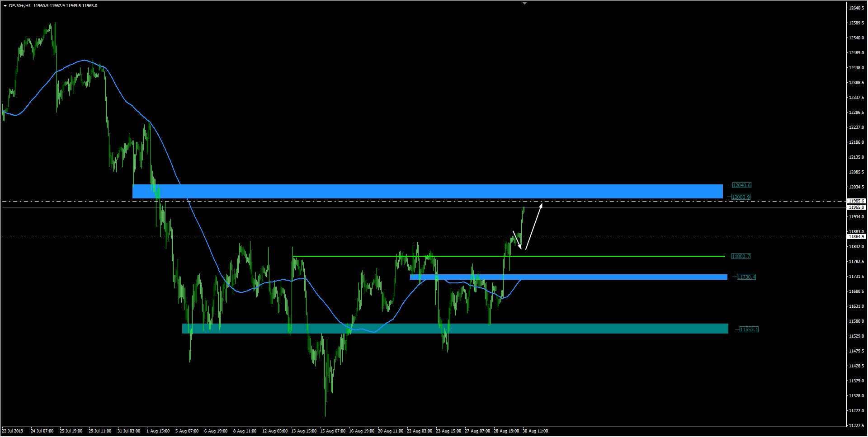Click the 12640.0 top price scale value
The height and width of the screenshot is (437, 868).
tap(856, 8)
